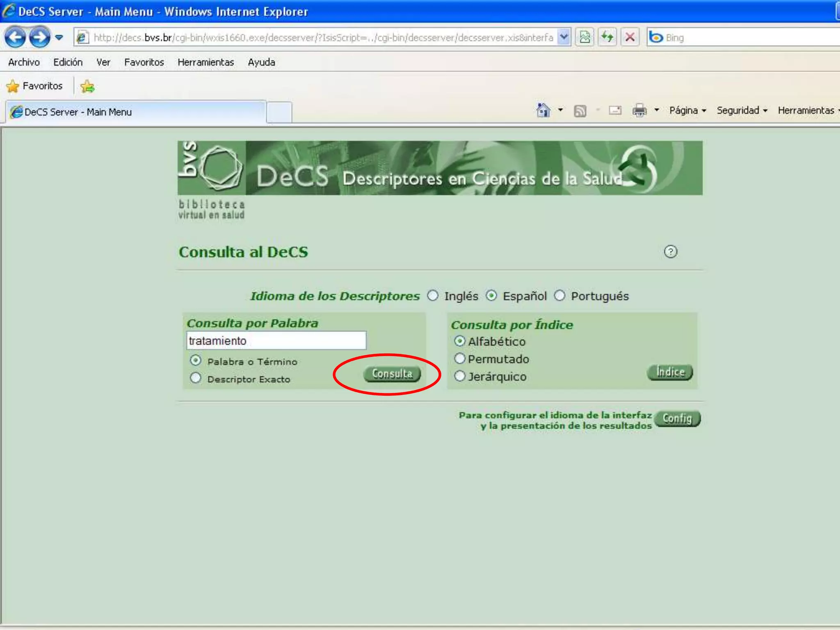Open the Herramientas menu in menu bar
The image size is (840, 630).
[x=205, y=62]
